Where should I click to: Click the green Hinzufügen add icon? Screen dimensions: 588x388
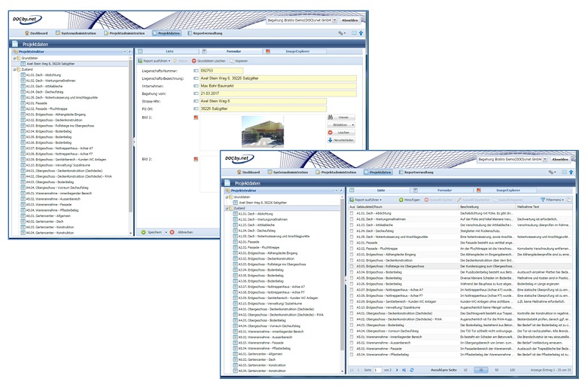pyautogui.click(x=401, y=200)
